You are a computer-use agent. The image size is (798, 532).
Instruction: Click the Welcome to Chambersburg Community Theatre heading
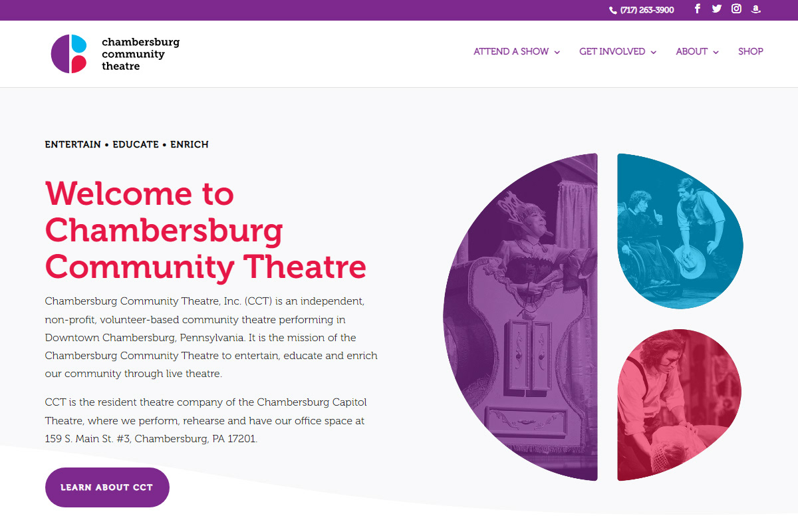point(205,229)
